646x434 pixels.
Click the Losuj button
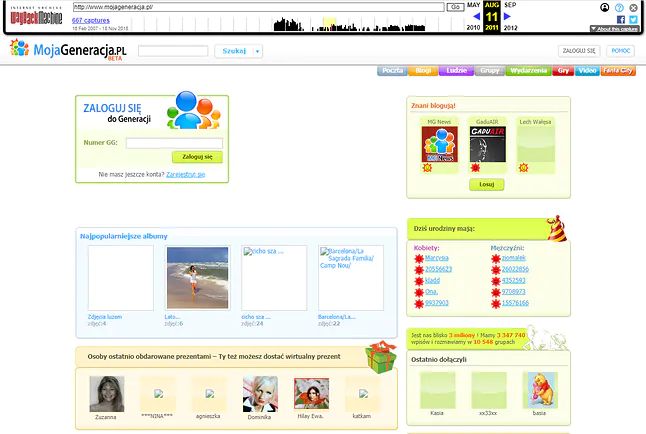[x=487, y=184]
